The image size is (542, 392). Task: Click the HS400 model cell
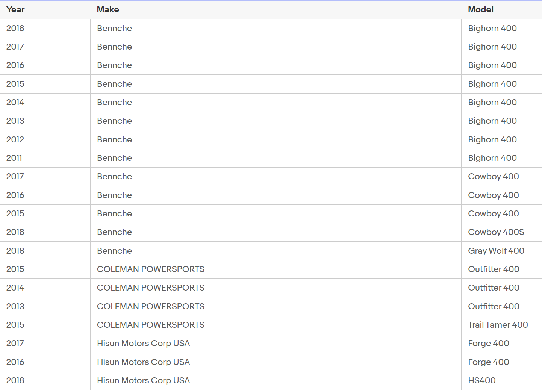click(x=482, y=380)
